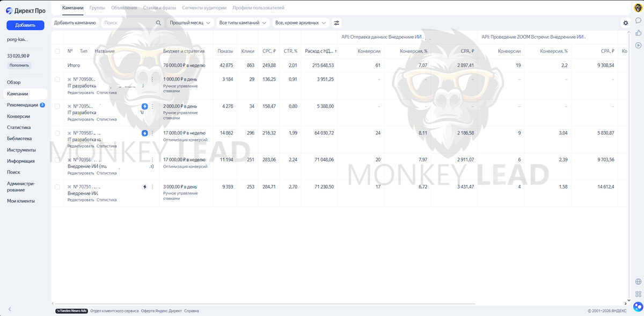Click the Директ Про logo
The height and width of the screenshot is (316, 644).
(x=26, y=11)
